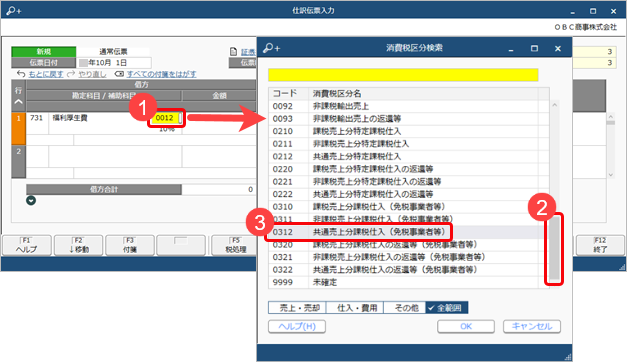
Task: Select row 0322 共通売上分課税仕入の返還等
Action: click(x=403, y=270)
